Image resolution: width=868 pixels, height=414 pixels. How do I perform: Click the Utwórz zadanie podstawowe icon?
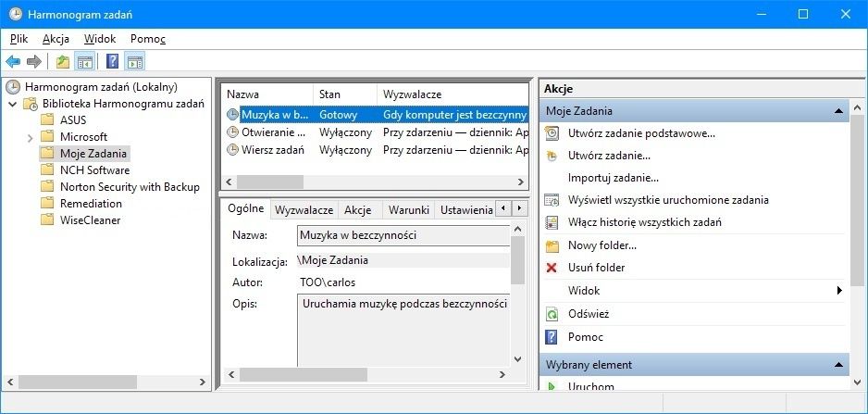552,133
